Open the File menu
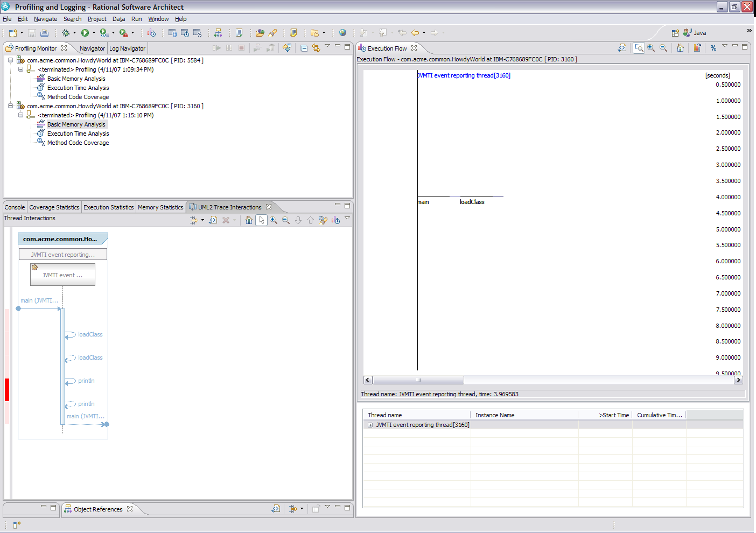Viewport: 756px width, 533px height. pos(7,19)
